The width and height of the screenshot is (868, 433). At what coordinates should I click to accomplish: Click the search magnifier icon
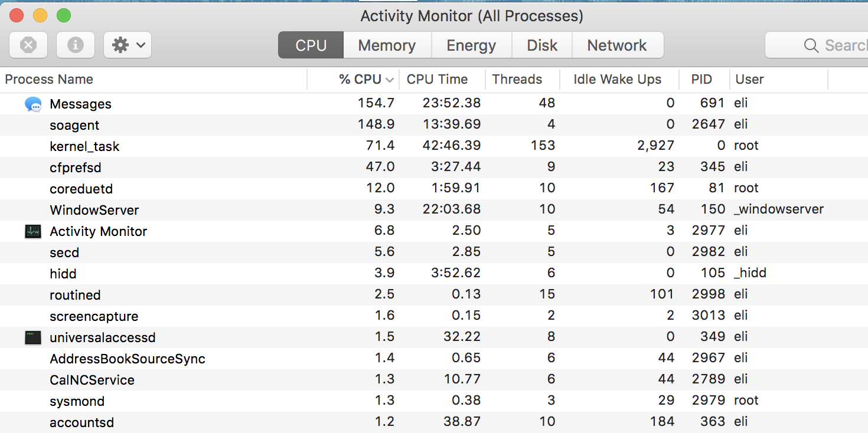(811, 45)
